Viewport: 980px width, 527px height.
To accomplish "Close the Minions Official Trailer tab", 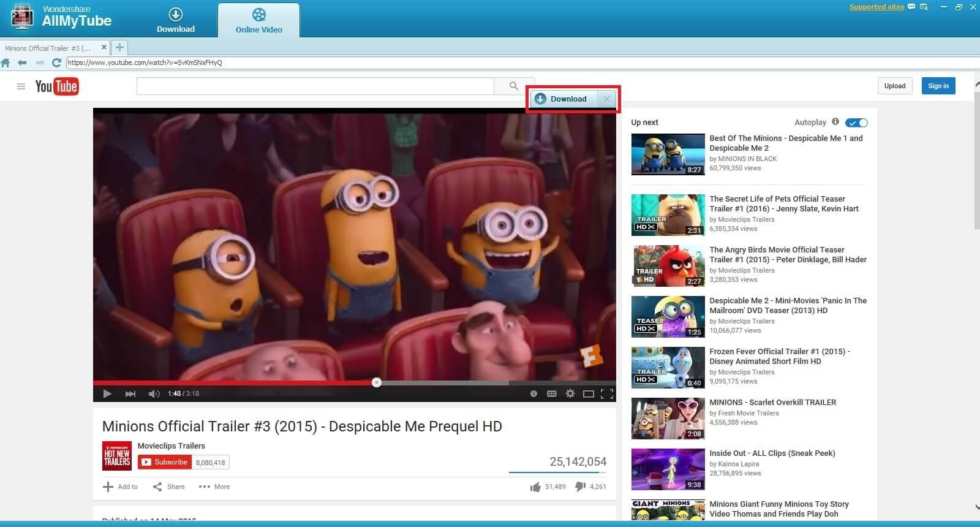I will 104,47.
